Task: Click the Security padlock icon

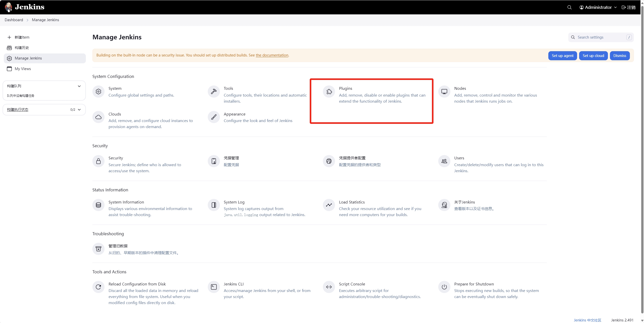Action: tap(98, 161)
